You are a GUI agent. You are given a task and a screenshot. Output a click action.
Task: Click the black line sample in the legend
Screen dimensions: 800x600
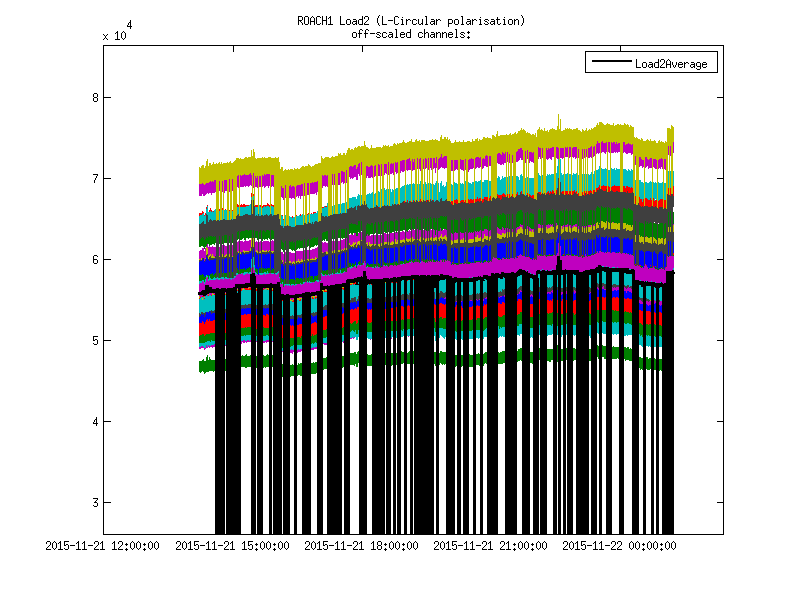coord(610,64)
